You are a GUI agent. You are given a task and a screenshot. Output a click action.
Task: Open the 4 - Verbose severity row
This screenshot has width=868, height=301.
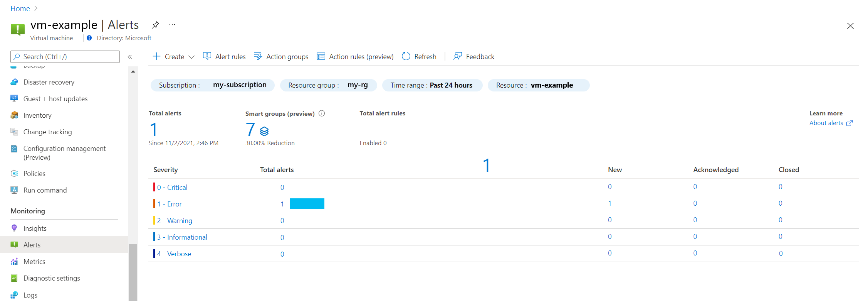pyautogui.click(x=174, y=254)
